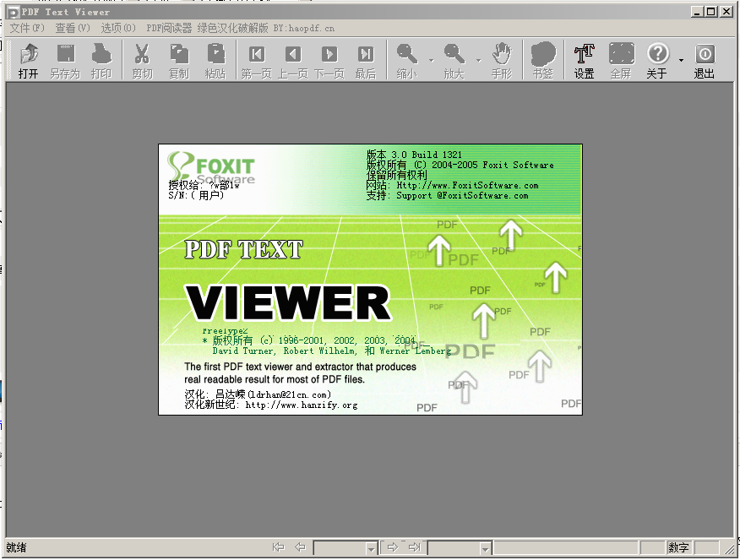Click the Foxit Software logo on splash
This screenshot has width=740, height=560.
pos(211,168)
